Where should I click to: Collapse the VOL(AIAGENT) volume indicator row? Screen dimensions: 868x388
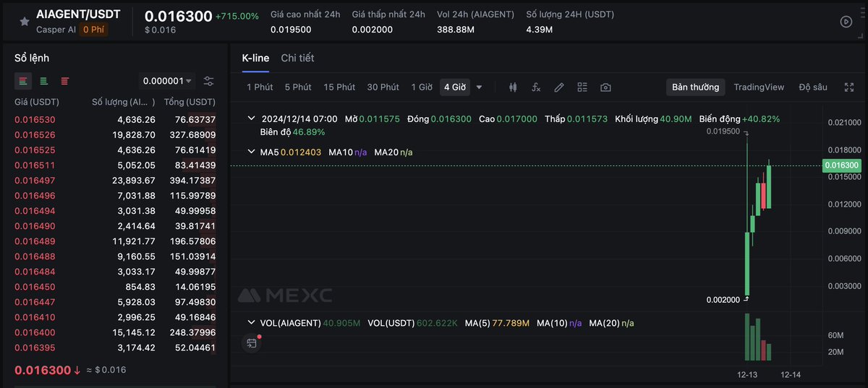(x=251, y=323)
